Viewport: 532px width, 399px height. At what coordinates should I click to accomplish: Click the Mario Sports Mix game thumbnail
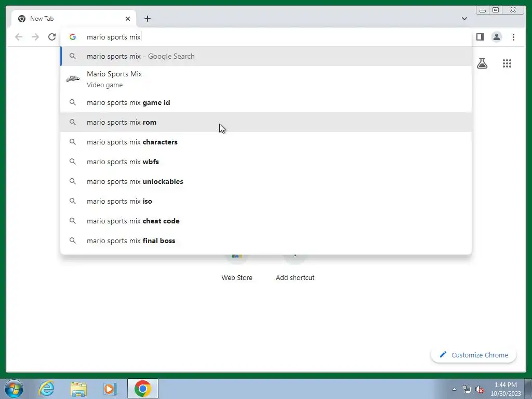coord(73,79)
